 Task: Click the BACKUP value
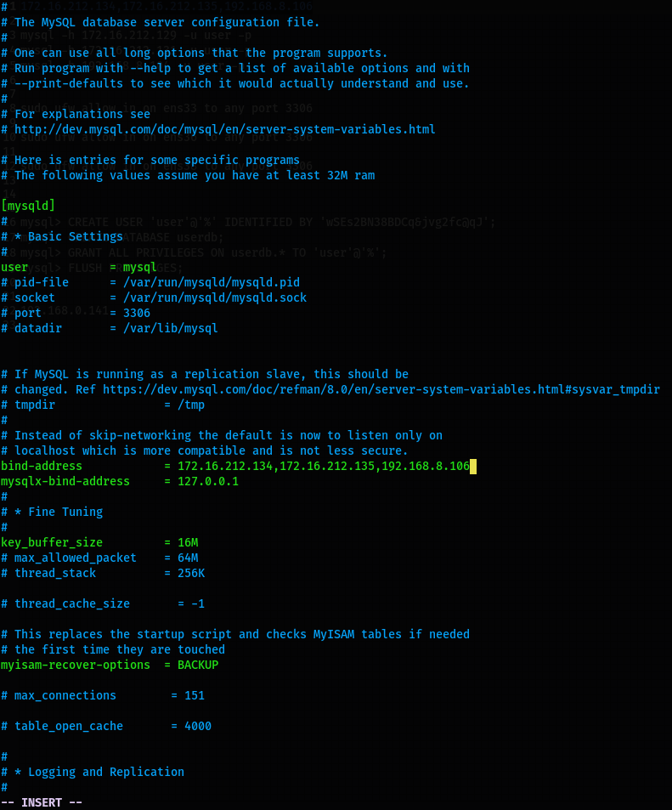click(x=198, y=665)
